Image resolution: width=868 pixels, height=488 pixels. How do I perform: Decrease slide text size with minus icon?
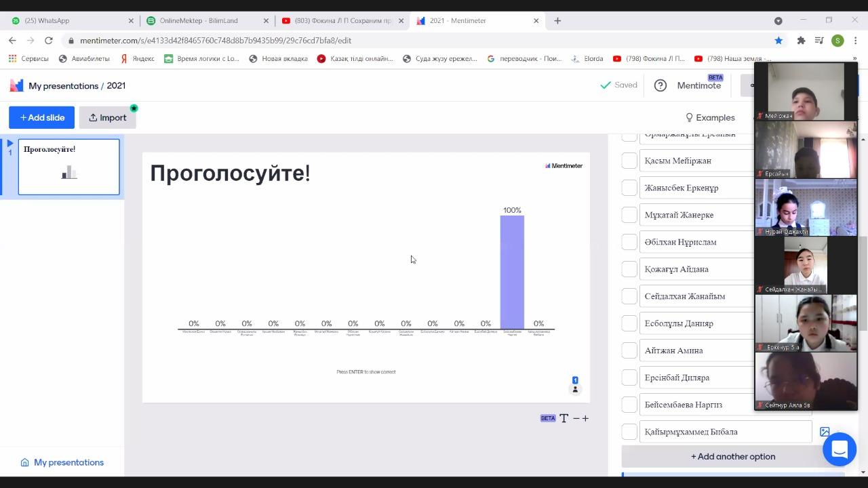point(576,418)
